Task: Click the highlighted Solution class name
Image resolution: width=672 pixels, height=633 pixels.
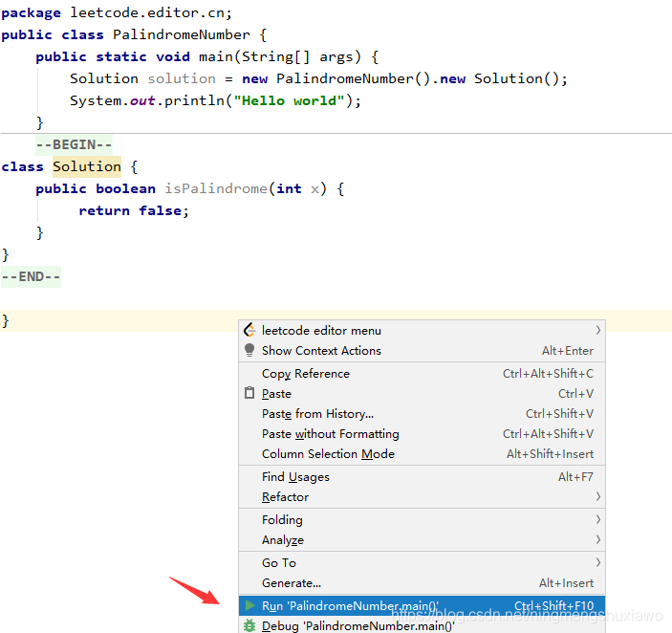Action: pyautogui.click(x=86, y=166)
